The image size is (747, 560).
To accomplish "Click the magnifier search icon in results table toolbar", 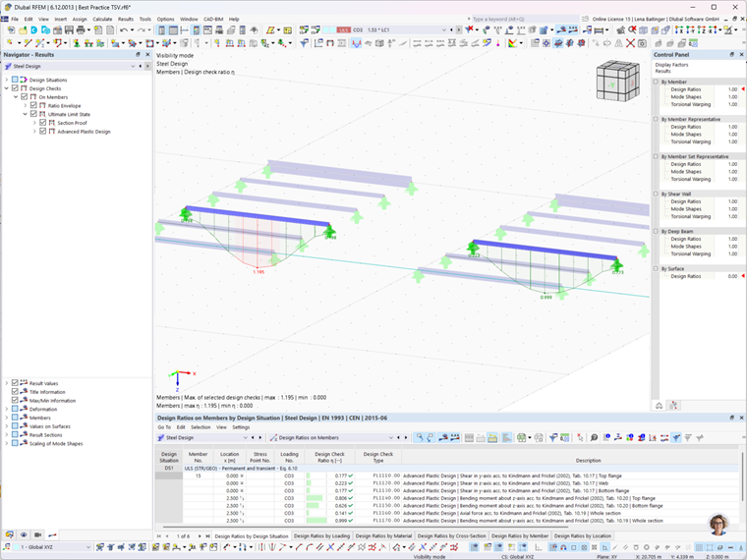I will (594, 437).
